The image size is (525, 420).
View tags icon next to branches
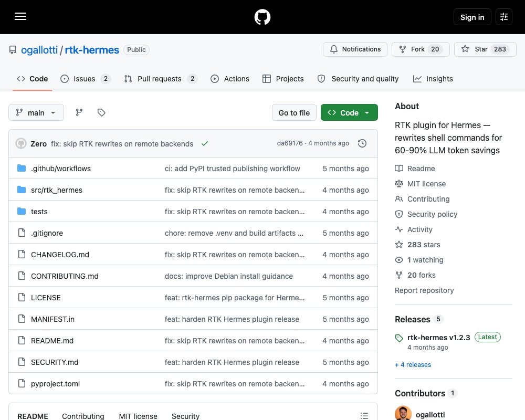tap(101, 112)
